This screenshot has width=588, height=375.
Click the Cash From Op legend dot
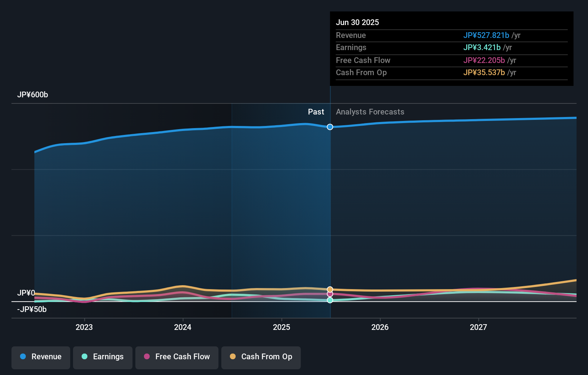coord(232,356)
